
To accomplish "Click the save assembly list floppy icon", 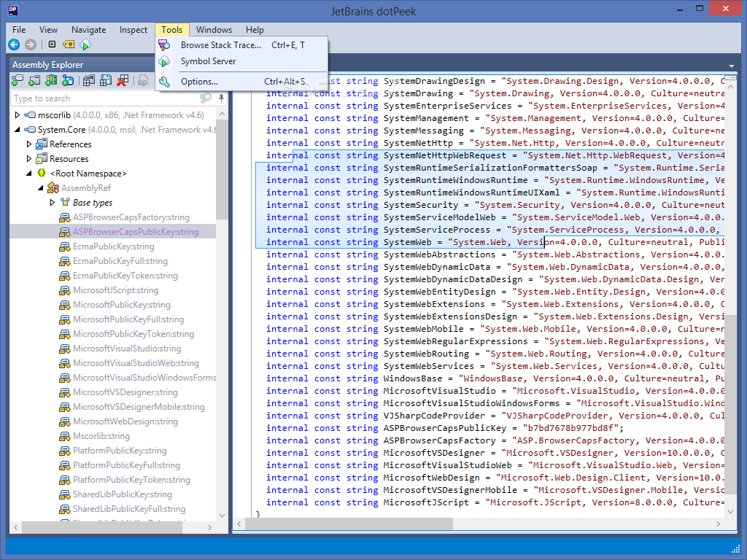I will (x=106, y=81).
